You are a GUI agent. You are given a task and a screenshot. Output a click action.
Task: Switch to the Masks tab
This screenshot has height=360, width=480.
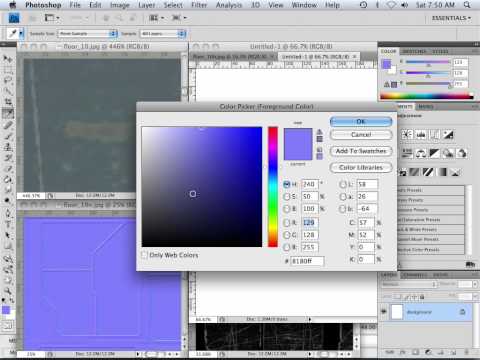tap(426, 107)
